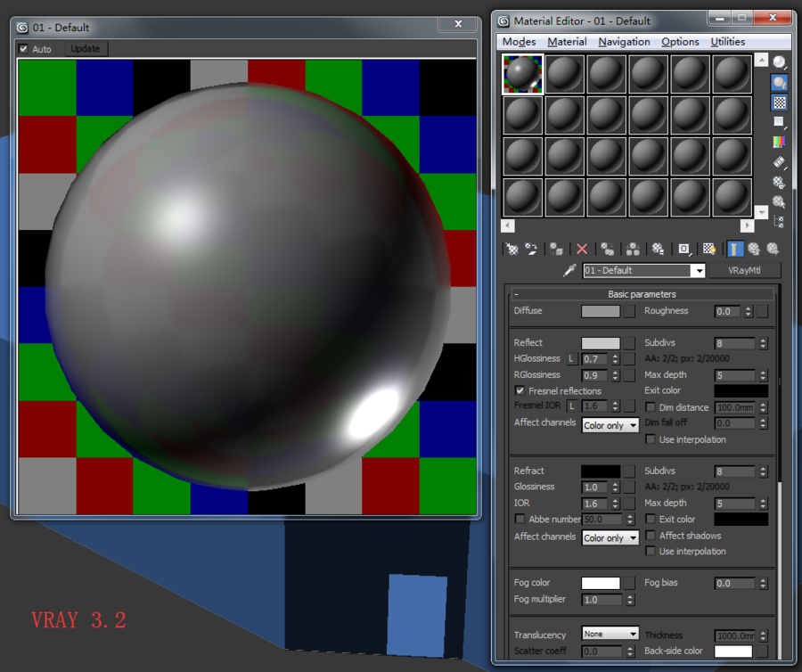Toggle the Show End Result icon
802x672 pixels.
734,249
